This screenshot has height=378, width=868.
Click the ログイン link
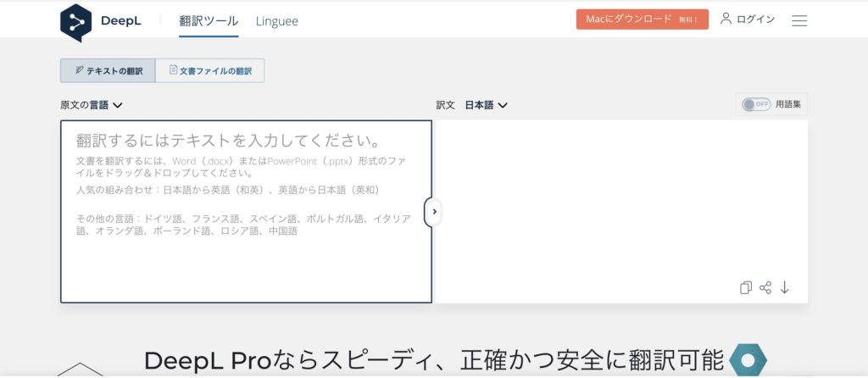pyautogui.click(x=755, y=19)
